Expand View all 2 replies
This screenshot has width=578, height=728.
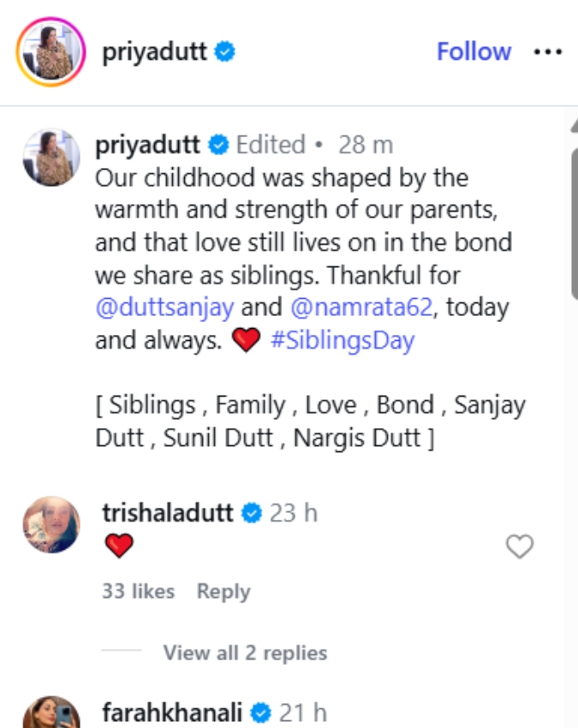(x=245, y=653)
